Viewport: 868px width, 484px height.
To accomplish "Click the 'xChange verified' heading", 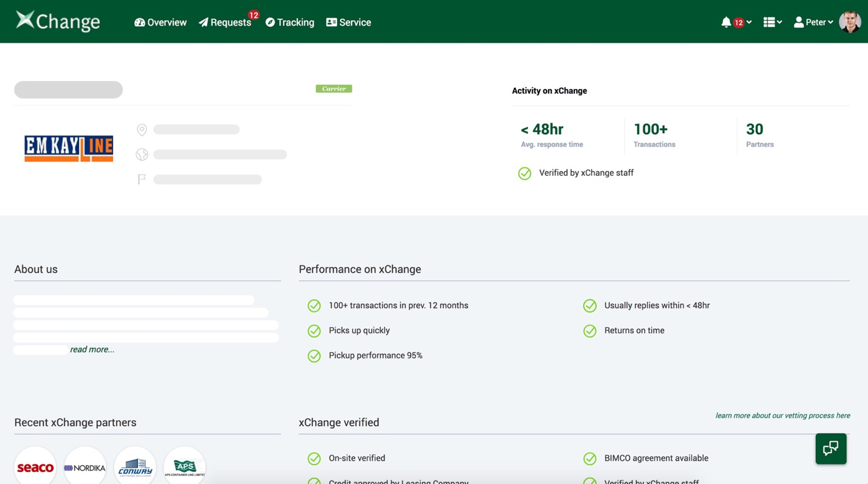I will (339, 422).
